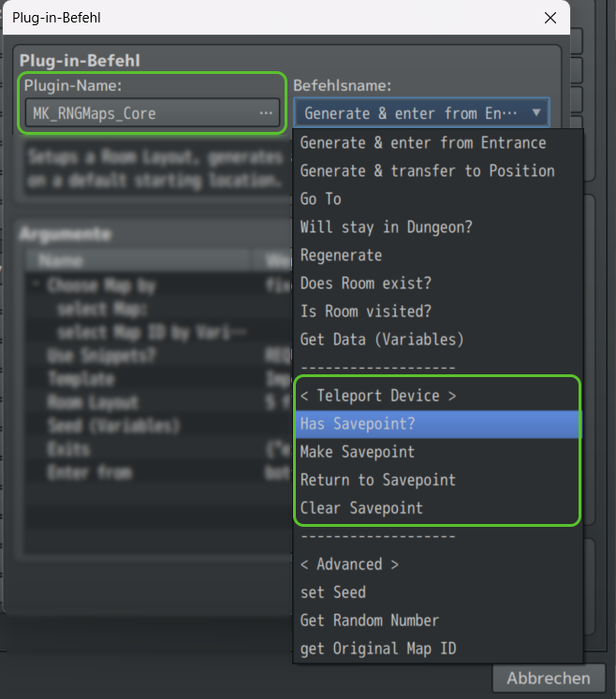Image resolution: width=616 pixels, height=699 pixels.
Task: Choose 'Get Random Number' command
Action: [438, 620]
